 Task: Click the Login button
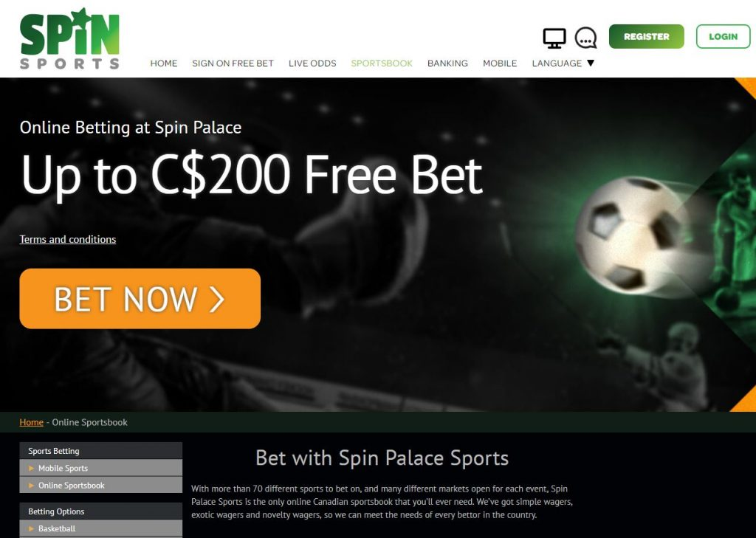[x=724, y=37]
